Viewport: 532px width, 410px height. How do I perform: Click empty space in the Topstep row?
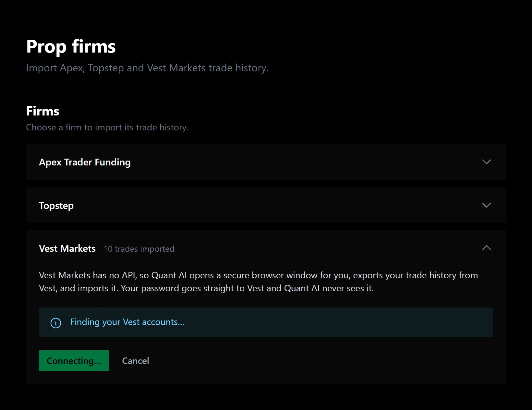pos(276,205)
